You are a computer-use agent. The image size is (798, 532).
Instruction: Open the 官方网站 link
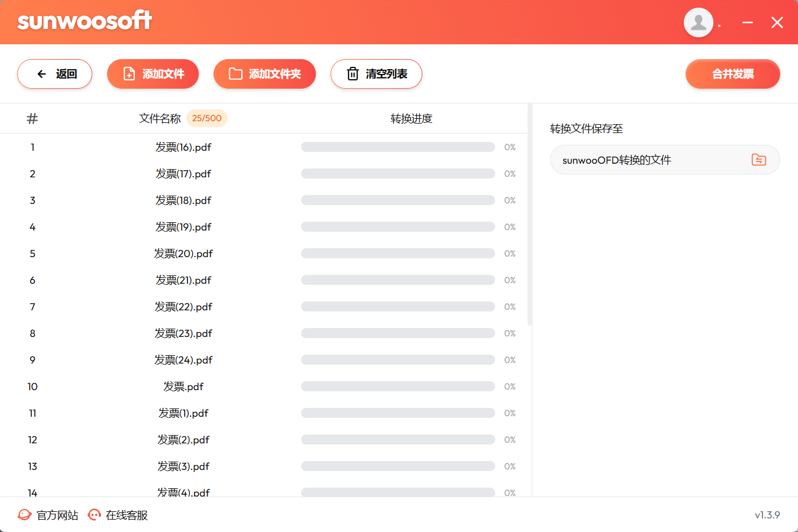click(57, 515)
